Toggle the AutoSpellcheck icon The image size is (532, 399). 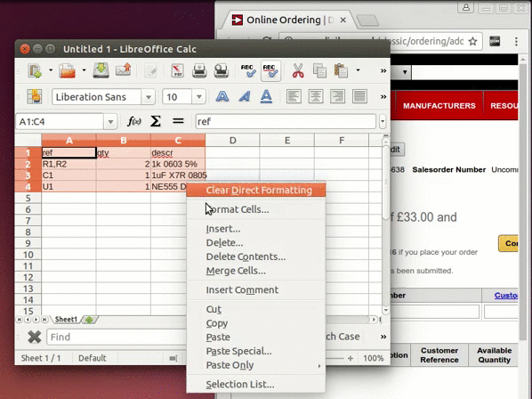coord(270,71)
